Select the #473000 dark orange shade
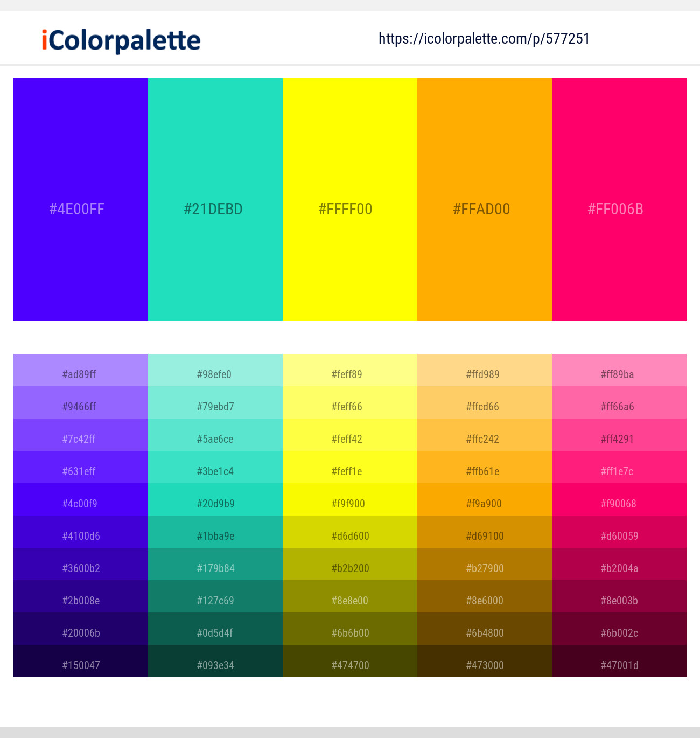Image resolution: width=700 pixels, height=738 pixels. tap(484, 665)
